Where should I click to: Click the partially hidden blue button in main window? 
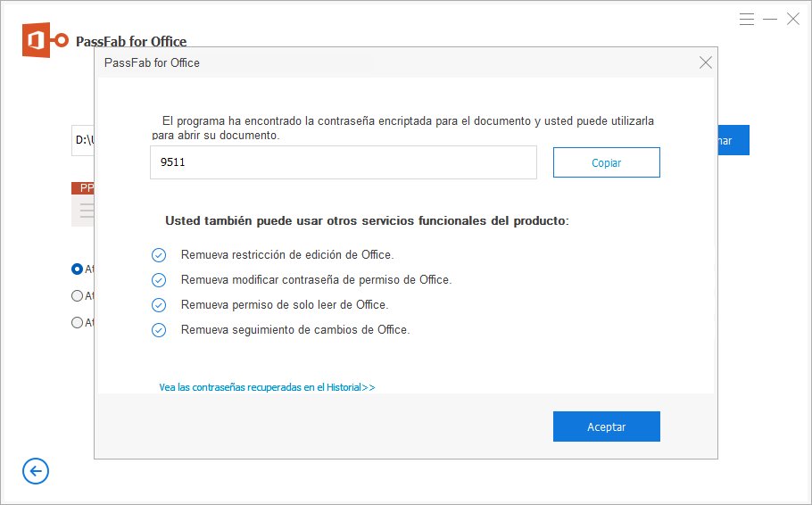733,140
